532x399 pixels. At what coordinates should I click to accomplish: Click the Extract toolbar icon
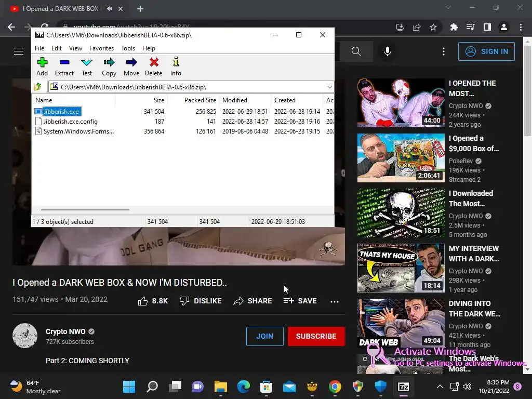[x=64, y=66]
